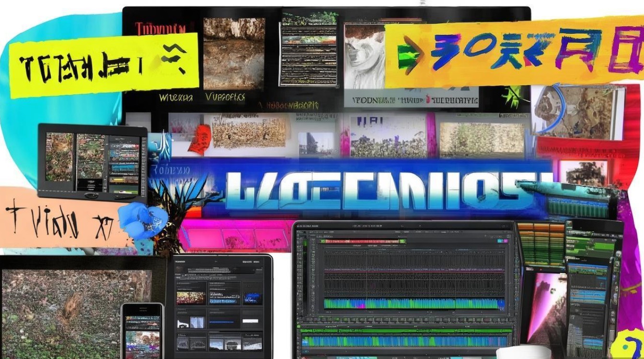The image size is (644, 359).
Task: Open the colorful first thumbnail in the dark tablet grid
Action: [x=191, y=298]
